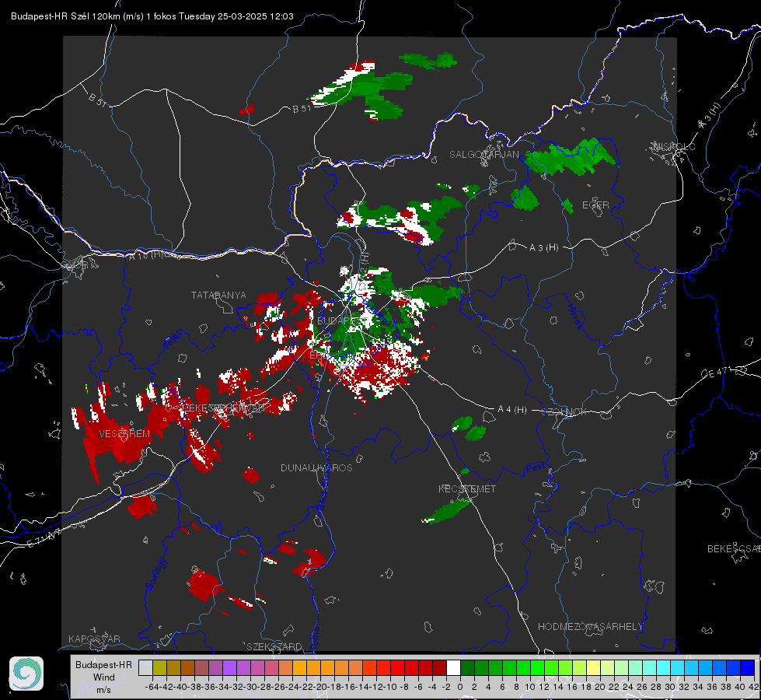This screenshot has height=700, width=761.
Task: Click the '-10' value on the legend scale
Action: [x=390, y=687]
